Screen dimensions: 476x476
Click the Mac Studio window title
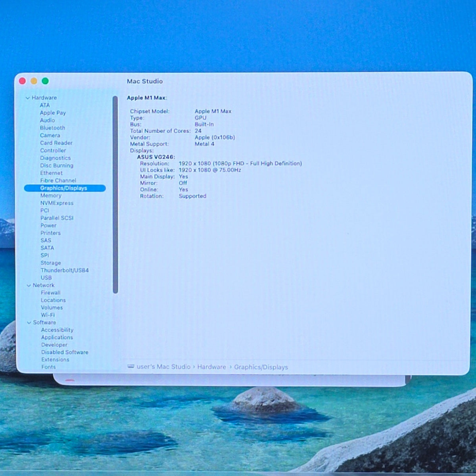(x=145, y=81)
